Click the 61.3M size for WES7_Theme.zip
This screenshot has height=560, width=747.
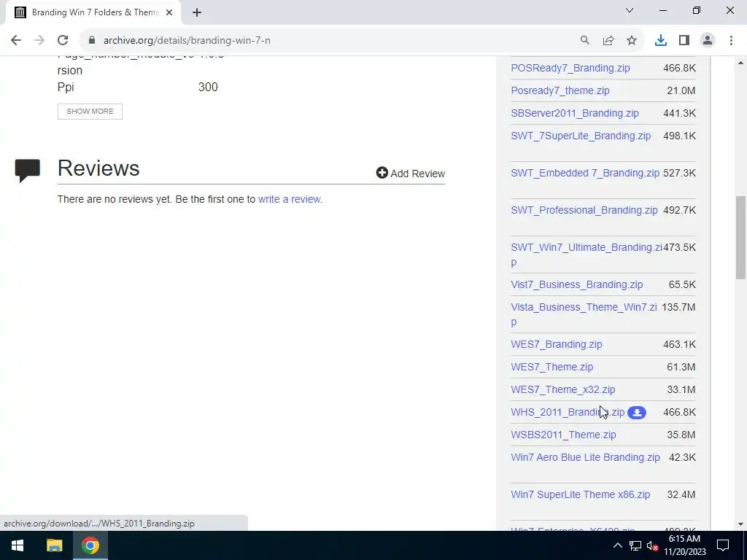(681, 367)
